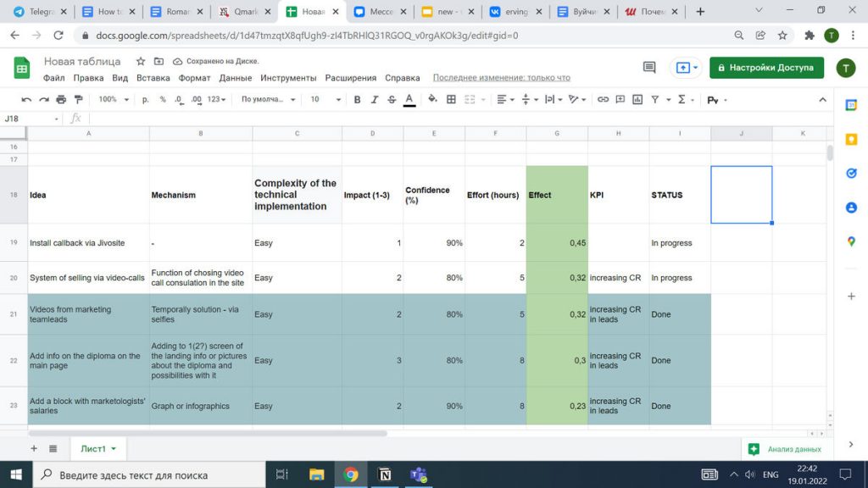Click the Настройки Доступа button
This screenshot has height=488, width=868.
click(765, 67)
